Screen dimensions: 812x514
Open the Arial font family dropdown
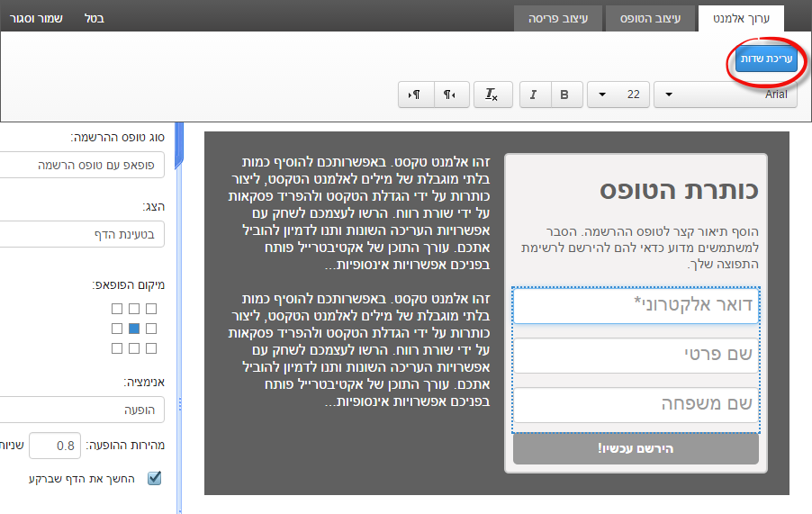coord(725,95)
